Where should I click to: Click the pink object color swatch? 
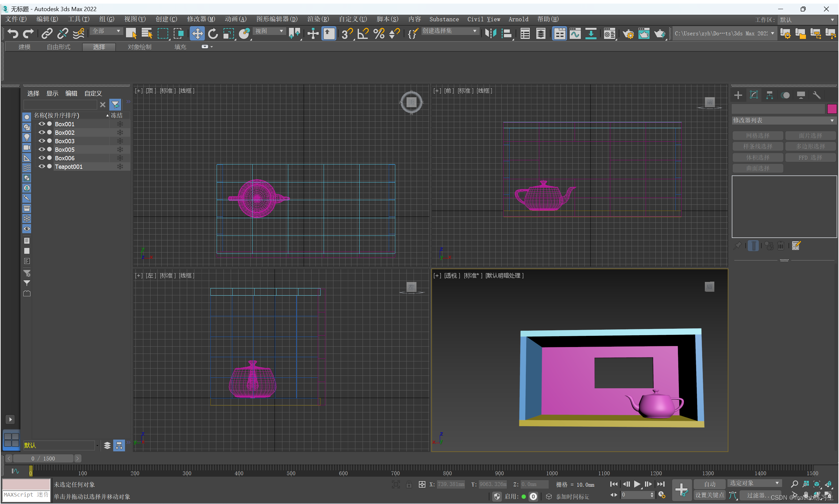pos(831,109)
